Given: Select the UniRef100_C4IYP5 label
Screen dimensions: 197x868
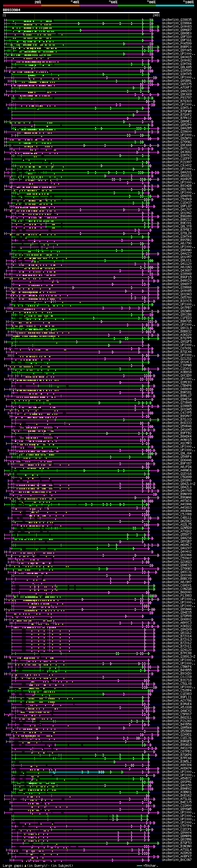Looking at the screenshot, I should click(x=177, y=413).
